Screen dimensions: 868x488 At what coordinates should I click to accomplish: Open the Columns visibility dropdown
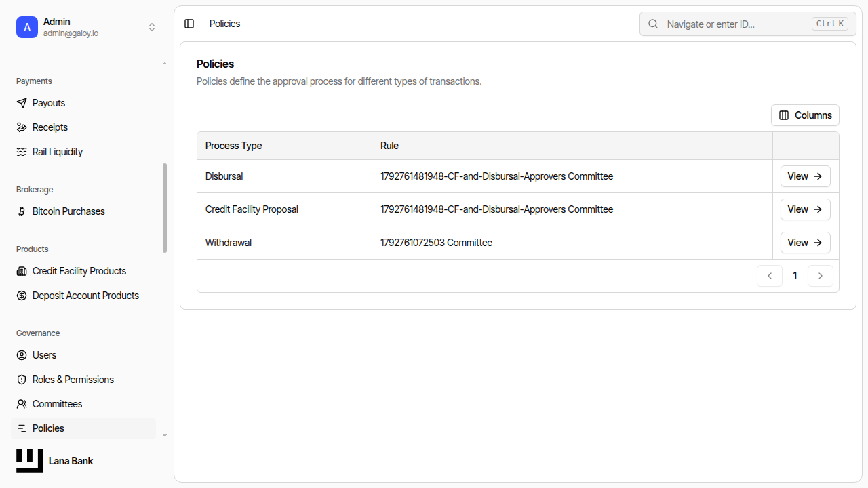(805, 115)
